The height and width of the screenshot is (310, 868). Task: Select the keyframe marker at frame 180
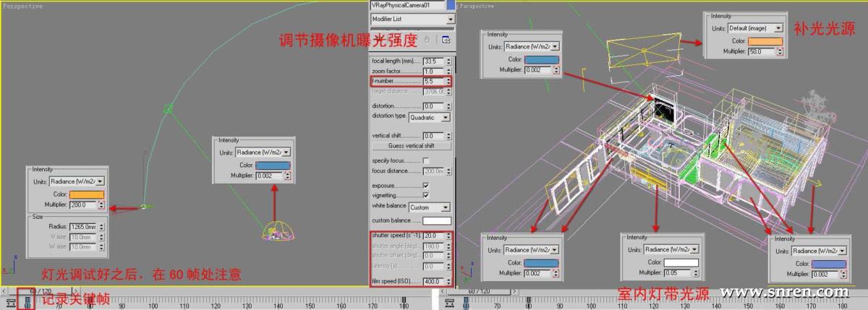pyautogui.click(x=404, y=301)
